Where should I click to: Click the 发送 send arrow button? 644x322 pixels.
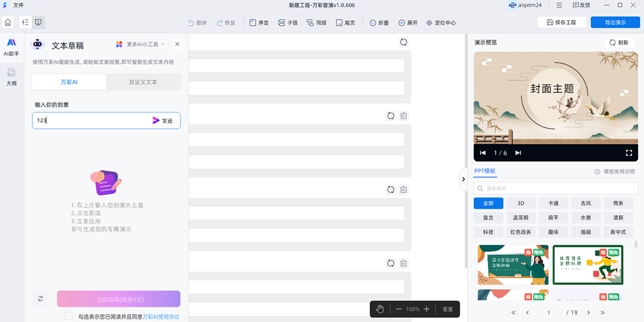point(163,121)
